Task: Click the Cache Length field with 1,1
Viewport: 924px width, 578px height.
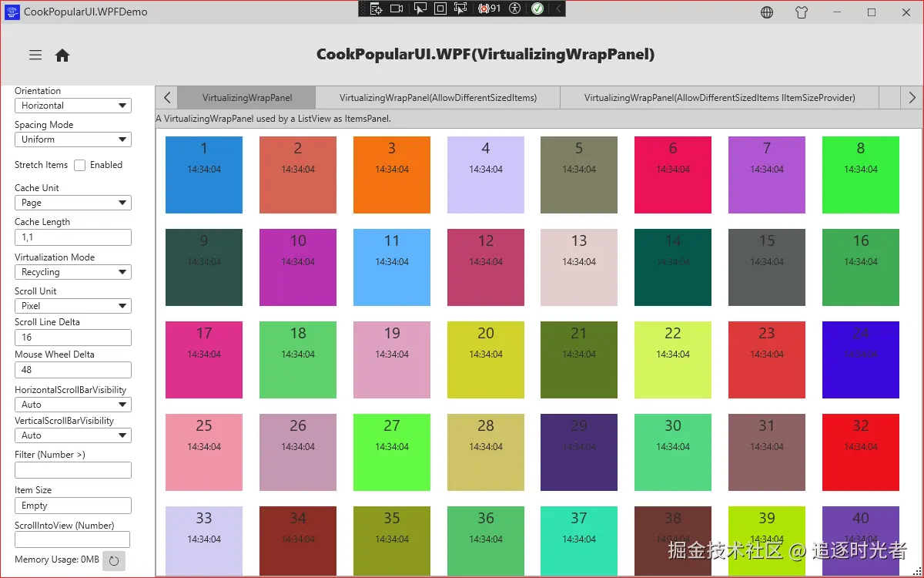Action: pyautogui.click(x=73, y=237)
